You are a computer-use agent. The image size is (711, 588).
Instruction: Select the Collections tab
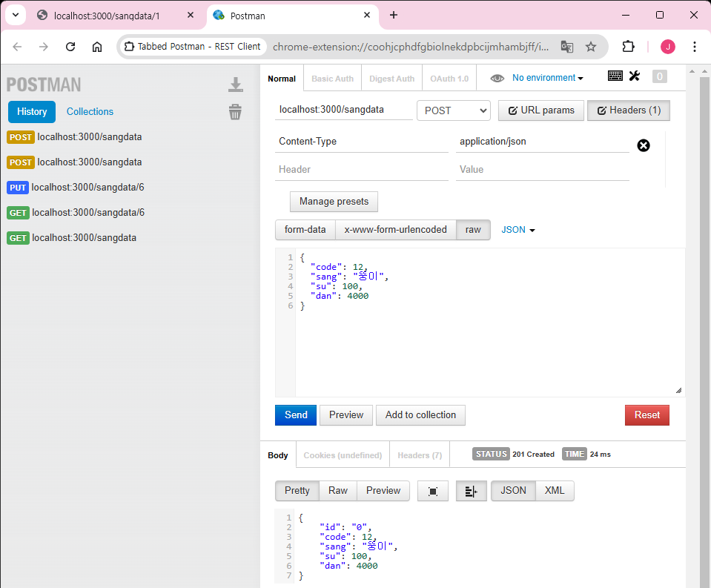(90, 111)
